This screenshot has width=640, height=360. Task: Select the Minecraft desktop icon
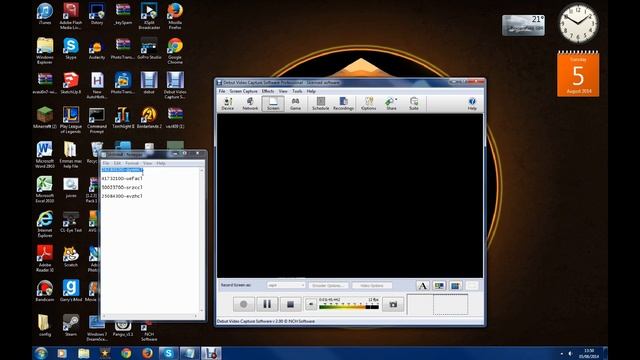click(x=45, y=118)
